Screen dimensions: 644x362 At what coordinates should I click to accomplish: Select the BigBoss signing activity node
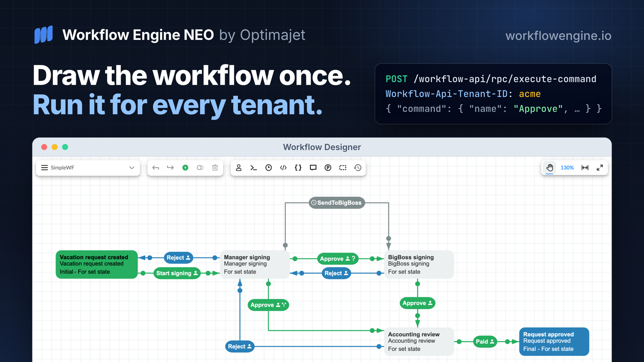coord(419,264)
